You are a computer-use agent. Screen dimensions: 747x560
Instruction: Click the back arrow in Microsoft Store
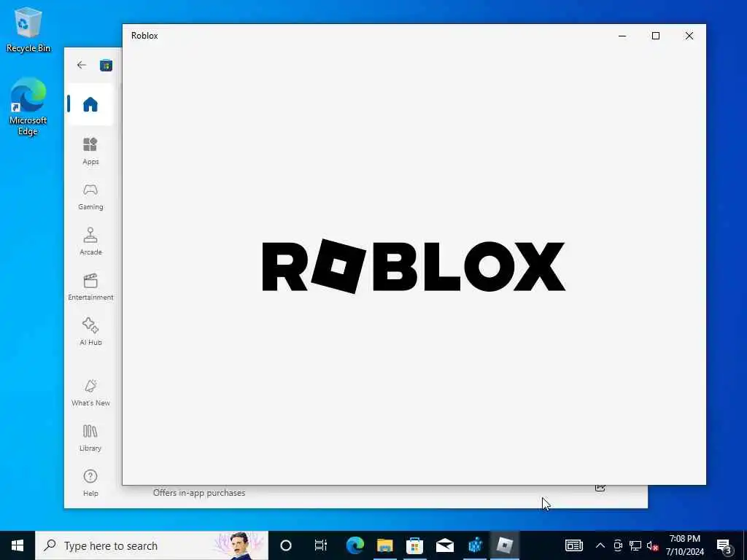[x=82, y=65]
